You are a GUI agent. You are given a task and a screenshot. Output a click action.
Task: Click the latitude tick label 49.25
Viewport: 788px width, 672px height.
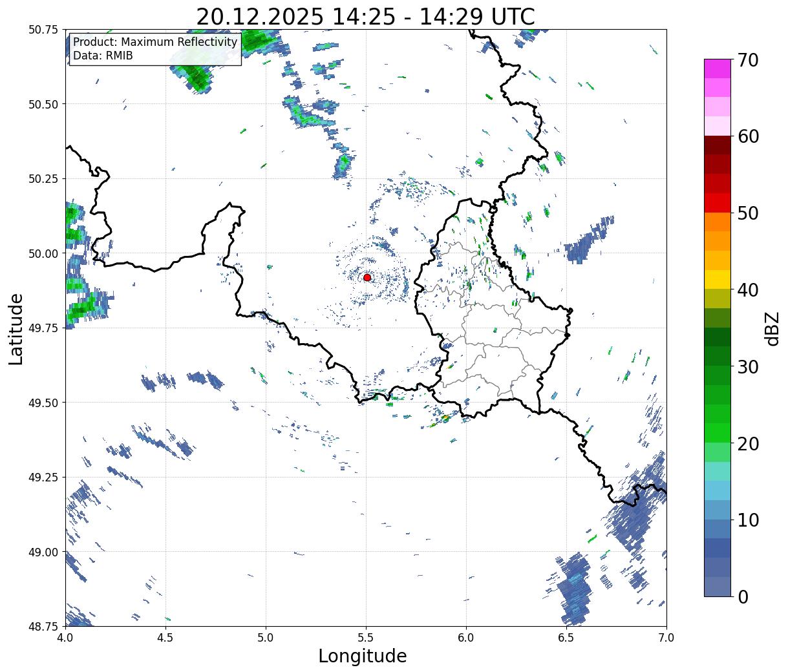43,478
